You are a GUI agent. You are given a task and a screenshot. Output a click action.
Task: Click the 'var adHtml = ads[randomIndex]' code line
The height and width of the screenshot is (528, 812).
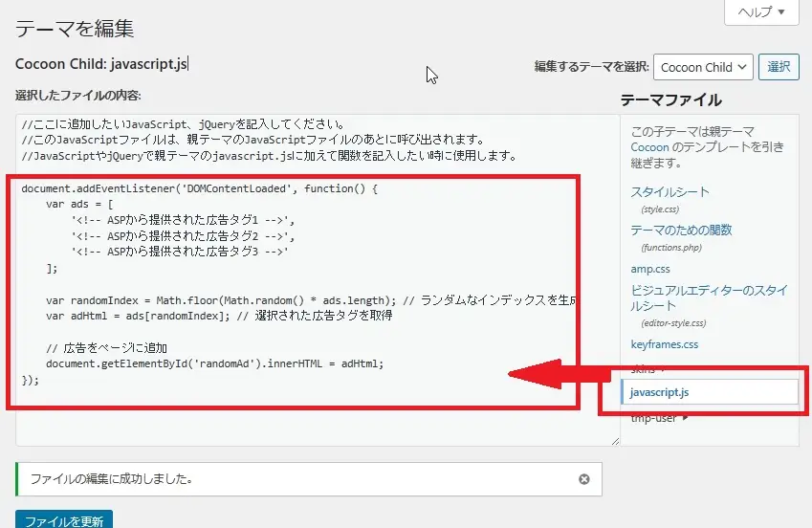click(219, 316)
